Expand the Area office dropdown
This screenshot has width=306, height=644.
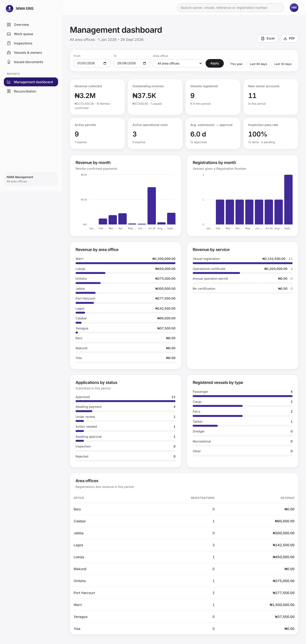(x=178, y=63)
